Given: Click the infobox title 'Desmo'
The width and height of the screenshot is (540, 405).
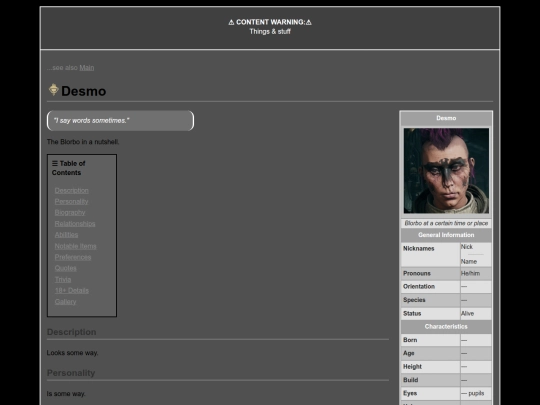Looking at the screenshot, I should tap(446, 118).
